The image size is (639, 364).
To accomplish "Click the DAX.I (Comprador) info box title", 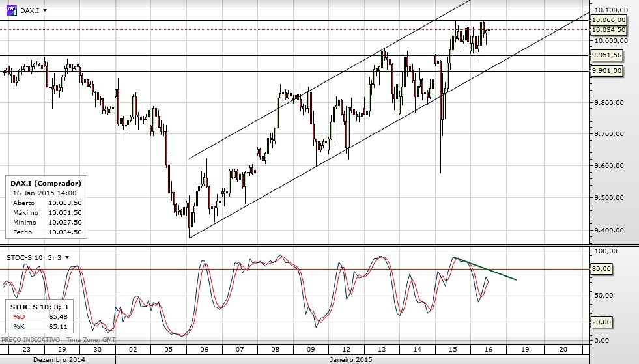I will 46,183.
